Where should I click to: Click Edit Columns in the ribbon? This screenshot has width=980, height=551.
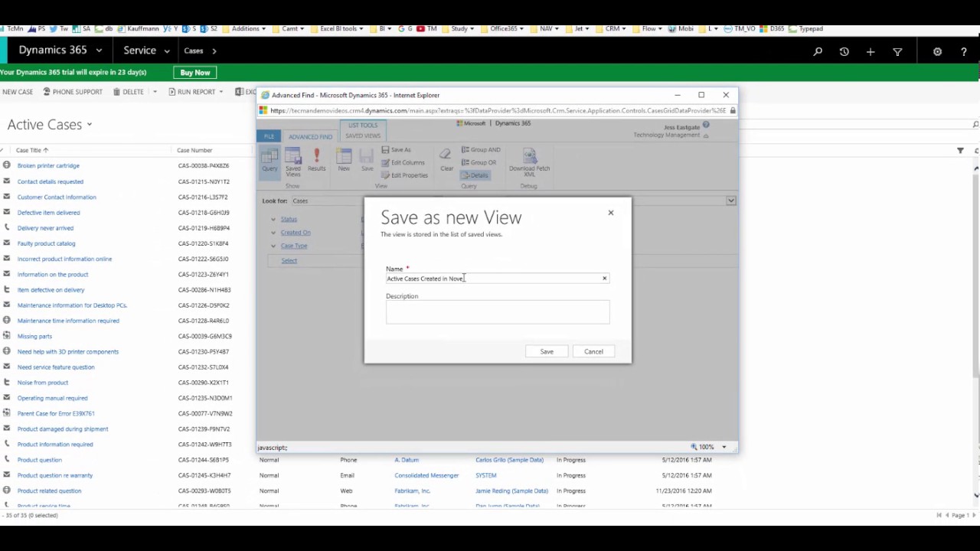click(403, 162)
